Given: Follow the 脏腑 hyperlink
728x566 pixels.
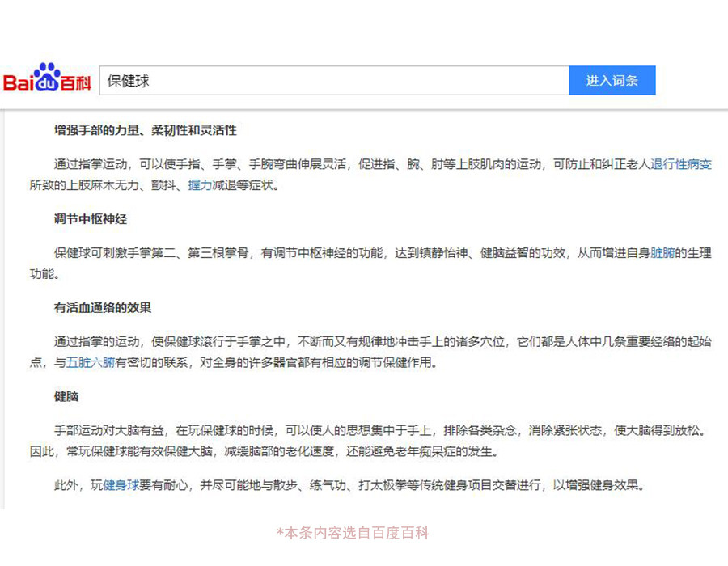Looking at the screenshot, I should click(662, 253).
